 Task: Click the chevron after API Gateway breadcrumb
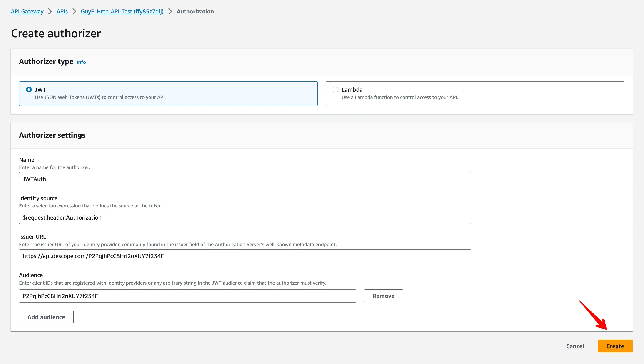tap(50, 12)
